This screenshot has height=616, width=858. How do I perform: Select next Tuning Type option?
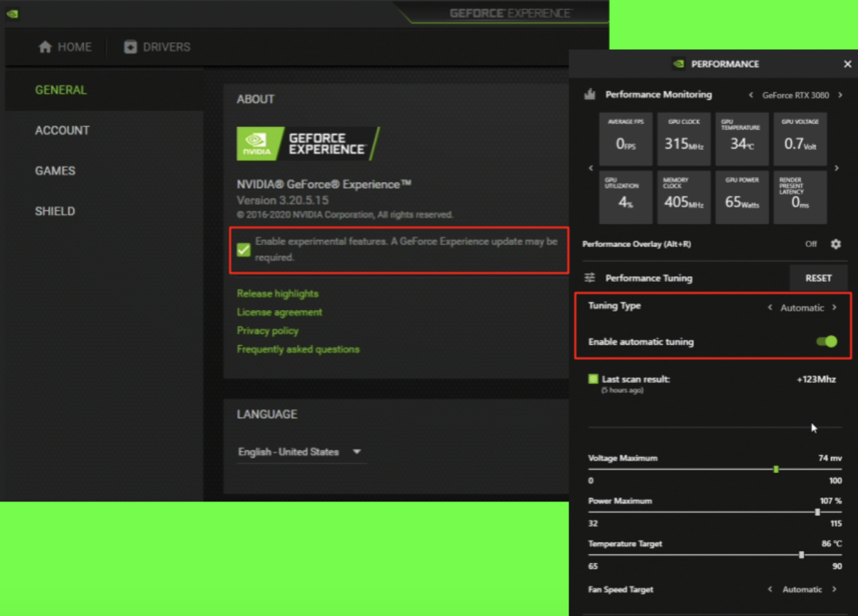(834, 307)
